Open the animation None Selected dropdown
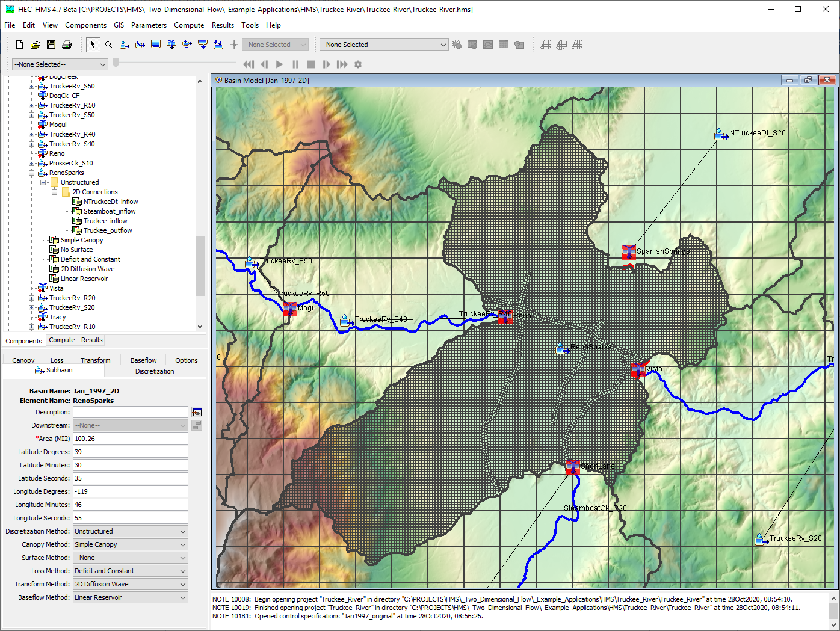This screenshot has height=631, width=840. (x=60, y=64)
